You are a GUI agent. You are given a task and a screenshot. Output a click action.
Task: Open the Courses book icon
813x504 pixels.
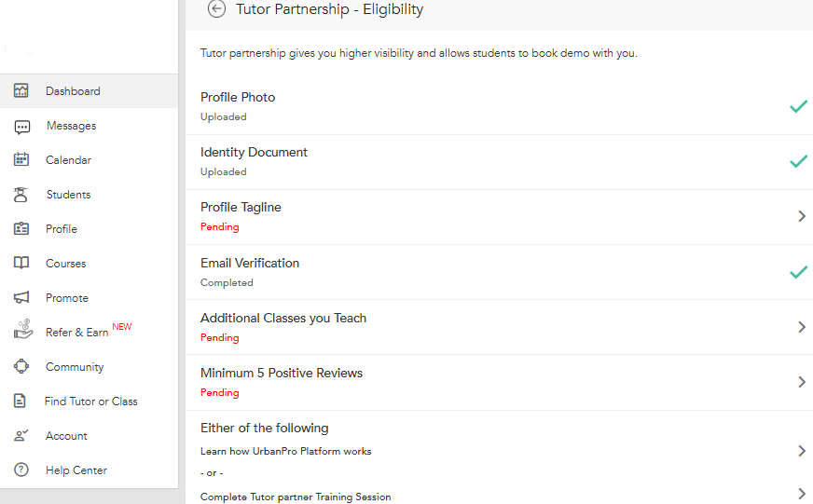21,264
